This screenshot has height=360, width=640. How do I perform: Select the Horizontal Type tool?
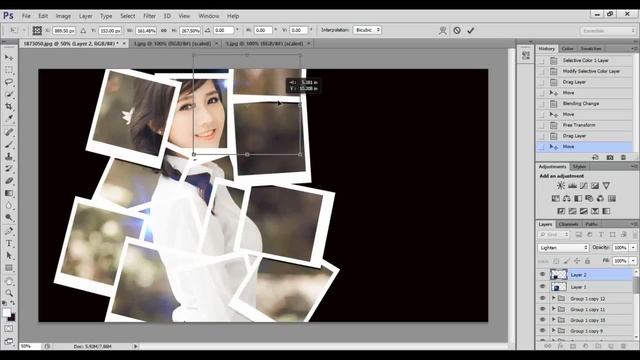point(9,243)
